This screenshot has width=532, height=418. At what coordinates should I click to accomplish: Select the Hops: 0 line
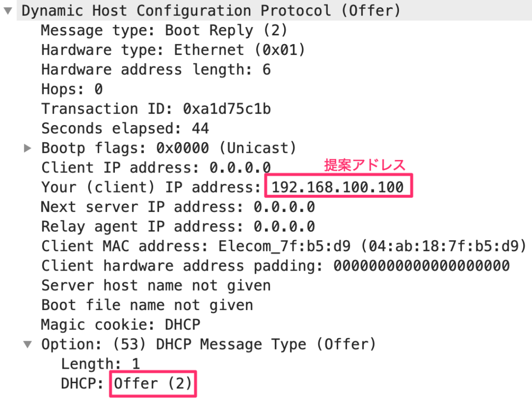point(72,89)
